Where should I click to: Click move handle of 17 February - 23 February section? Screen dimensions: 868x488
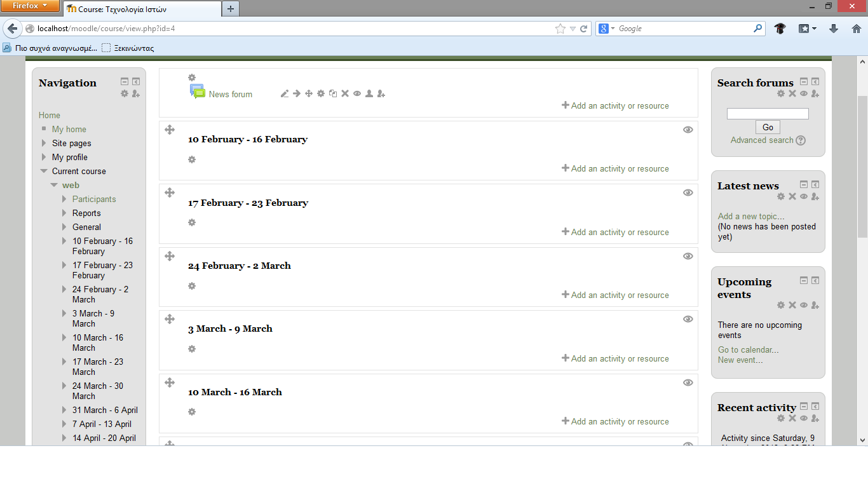point(170,193)
